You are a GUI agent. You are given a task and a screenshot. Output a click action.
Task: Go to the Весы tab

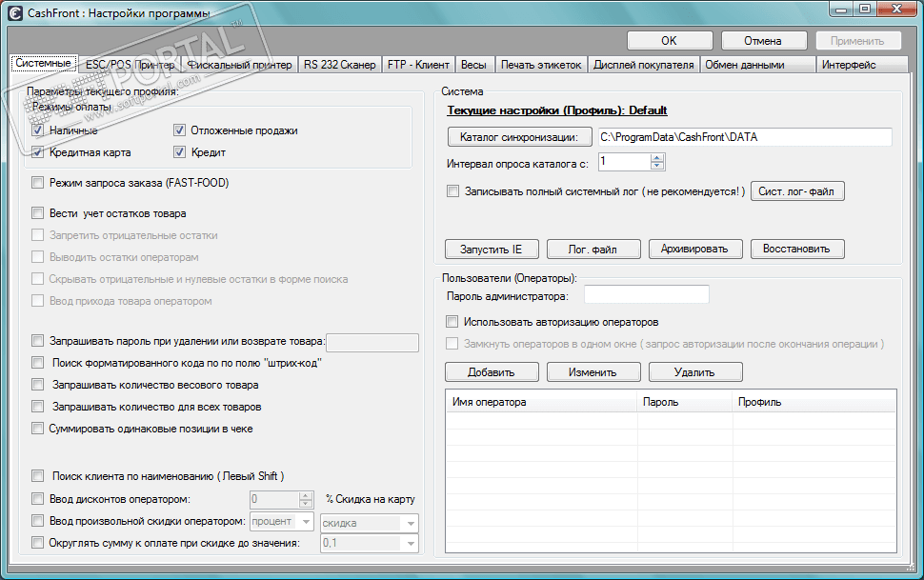coord(473,65)
